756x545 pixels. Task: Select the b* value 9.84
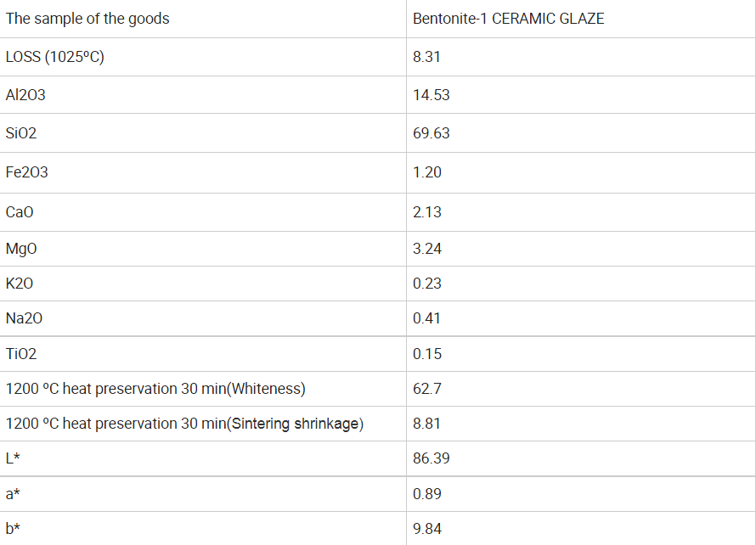(x=427, y=529)
